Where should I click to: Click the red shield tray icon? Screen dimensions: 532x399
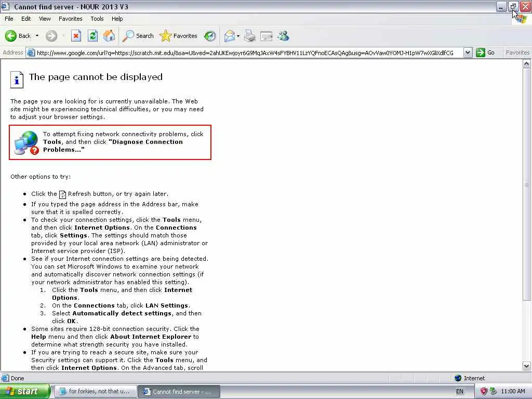click(x=484, y=392)
